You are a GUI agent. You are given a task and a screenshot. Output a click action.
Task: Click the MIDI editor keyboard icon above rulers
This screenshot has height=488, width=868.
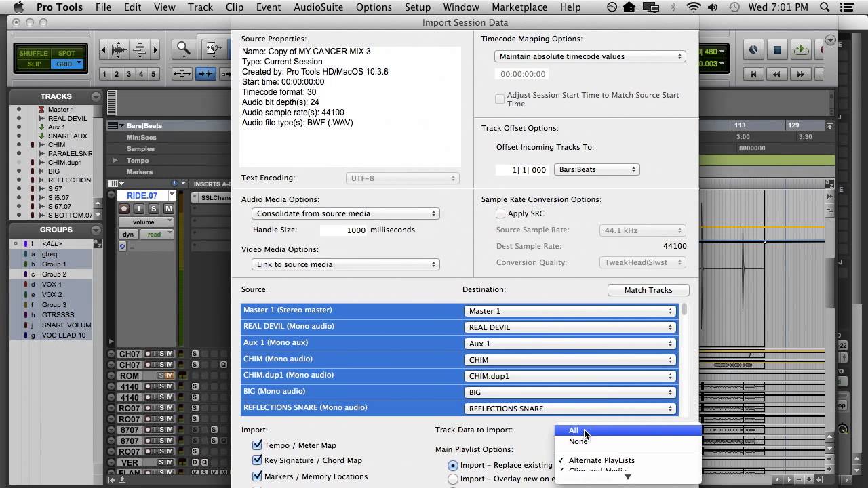pos(112,103)
